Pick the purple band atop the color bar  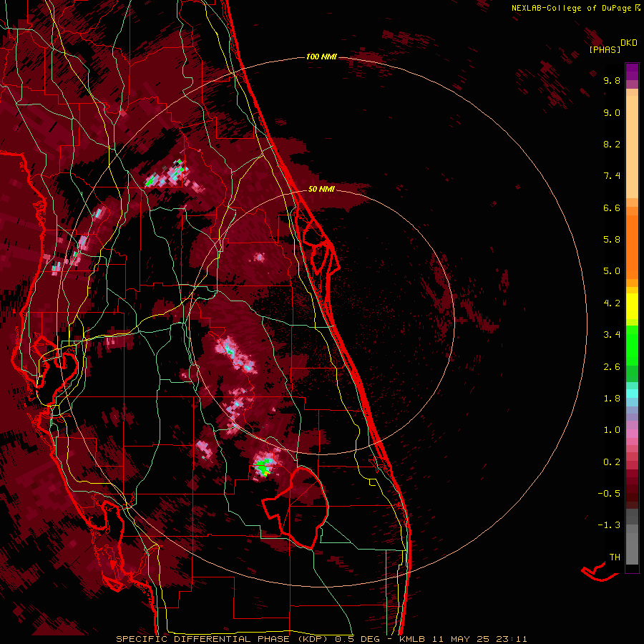click(x=632, y=72)
